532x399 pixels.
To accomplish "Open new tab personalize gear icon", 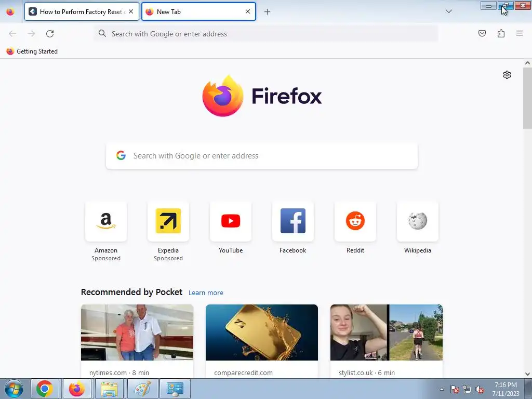I will pos(507,75).
